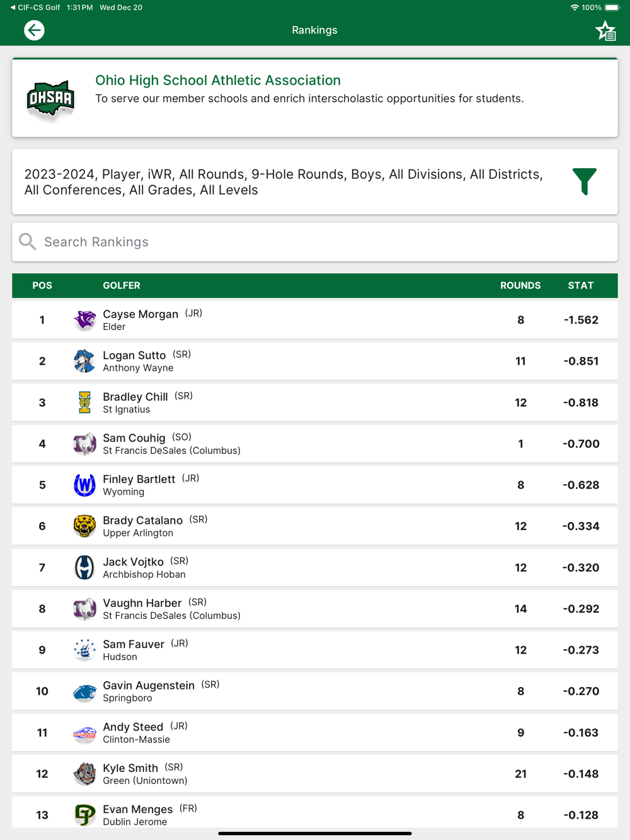Tap the GOLFER column header

[122, 286]
